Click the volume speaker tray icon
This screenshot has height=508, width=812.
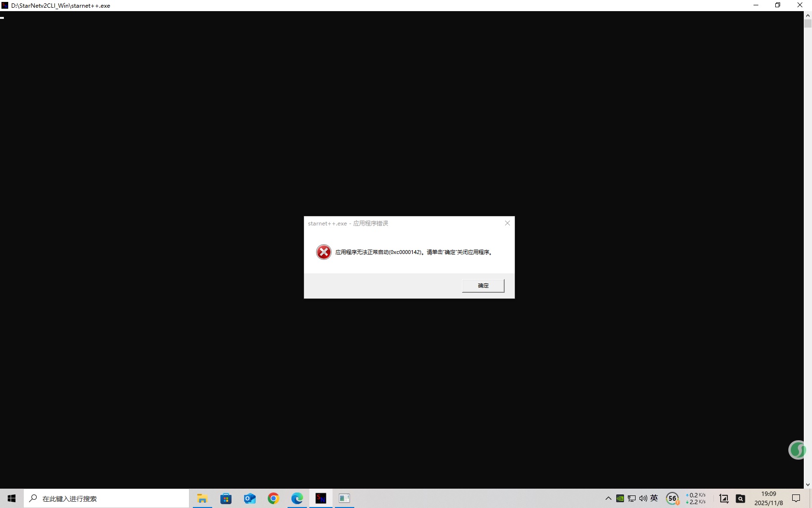point(643,498)
